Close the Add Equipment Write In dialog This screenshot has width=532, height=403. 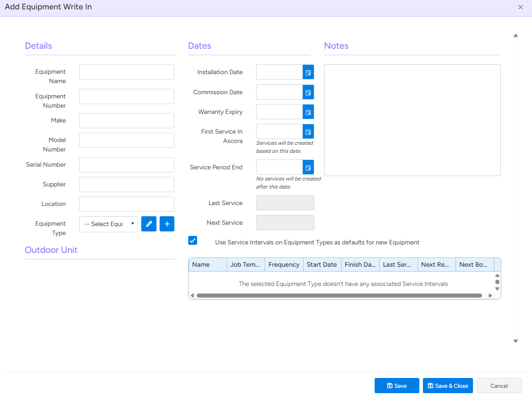(x=520, y=8)
